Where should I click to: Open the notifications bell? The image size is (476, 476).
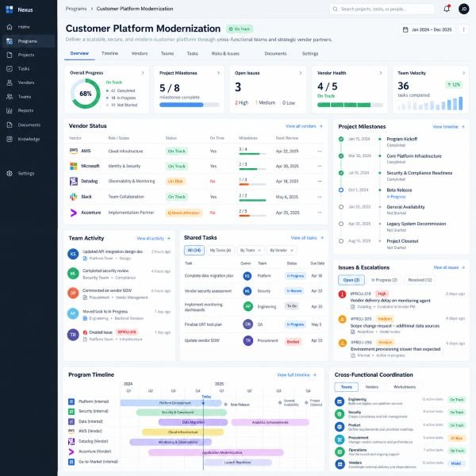447,9
